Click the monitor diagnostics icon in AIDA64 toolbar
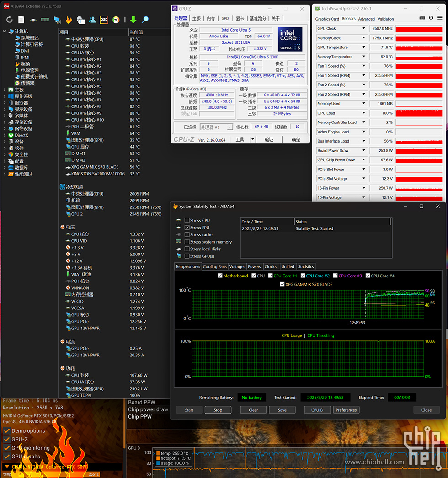This screenshot has width=448, height=478. 57,20
